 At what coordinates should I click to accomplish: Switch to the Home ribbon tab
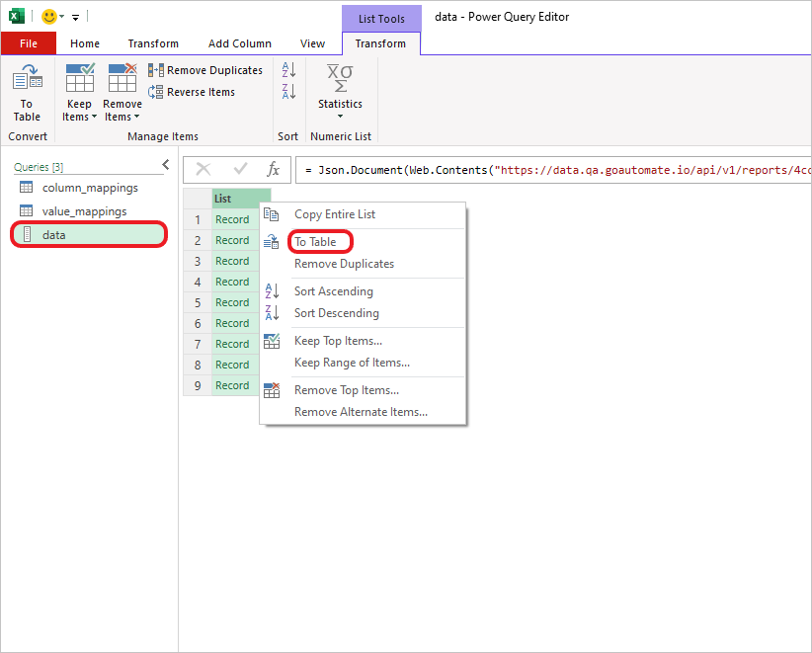(x=85, y=43)
